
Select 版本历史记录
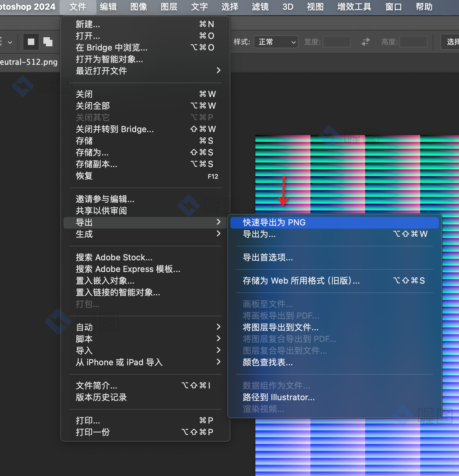(x=145, y=397)
